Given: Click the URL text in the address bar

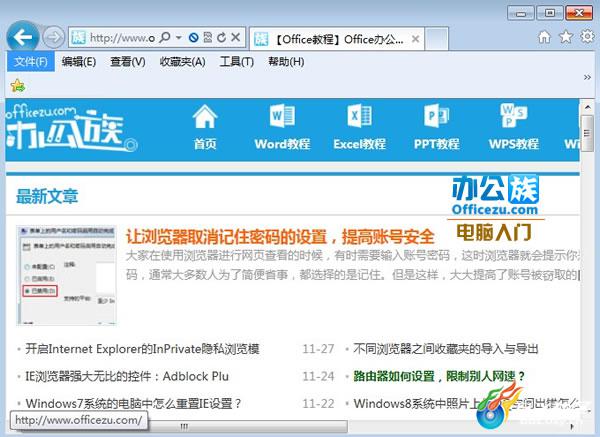Looking at the screenshot, I should 122,38.
